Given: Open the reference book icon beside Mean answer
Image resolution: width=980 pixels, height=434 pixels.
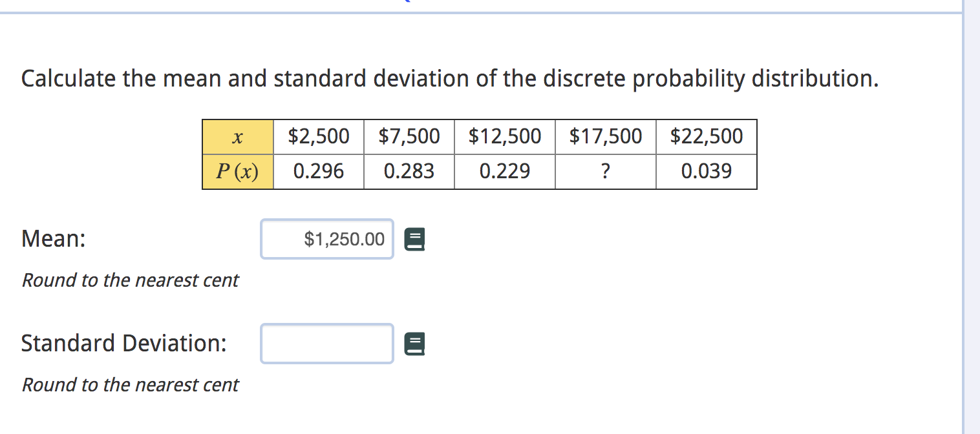Looking at the screenshot, I should pos(414,239).
